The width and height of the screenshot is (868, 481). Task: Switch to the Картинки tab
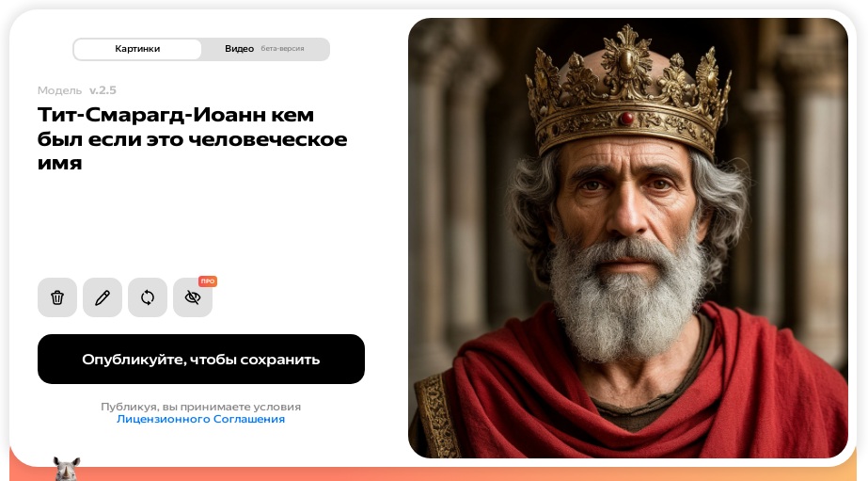click(137, 49)
